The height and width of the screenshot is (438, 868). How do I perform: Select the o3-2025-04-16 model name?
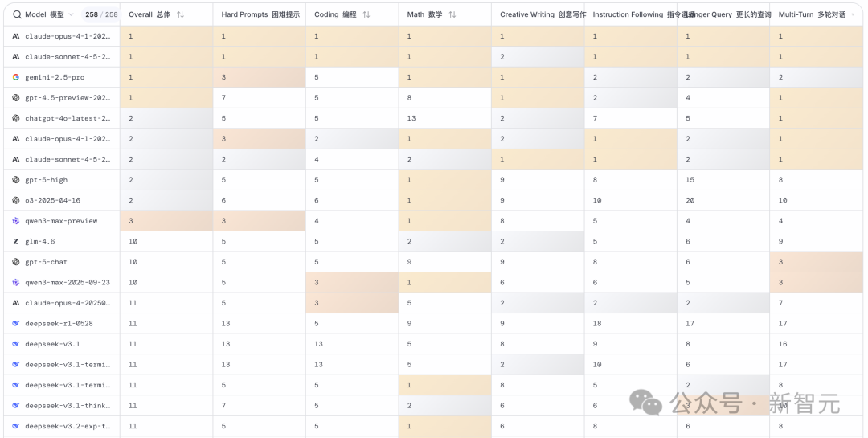(x=52, y=200)
